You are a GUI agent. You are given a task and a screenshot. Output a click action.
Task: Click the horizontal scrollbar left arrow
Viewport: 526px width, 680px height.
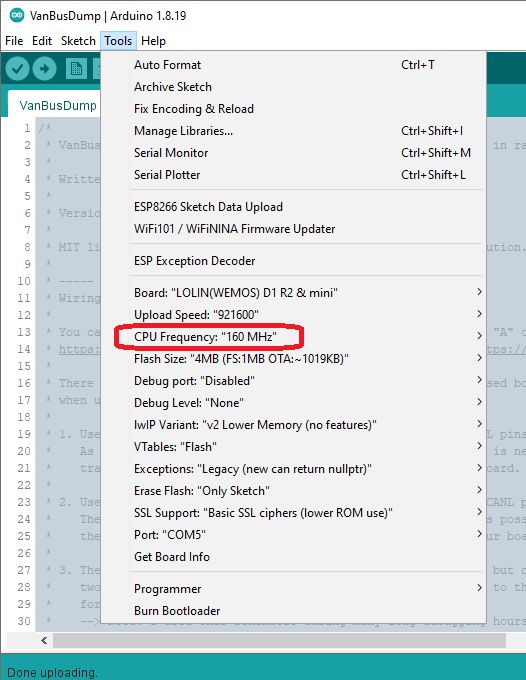tap(44, 641)
